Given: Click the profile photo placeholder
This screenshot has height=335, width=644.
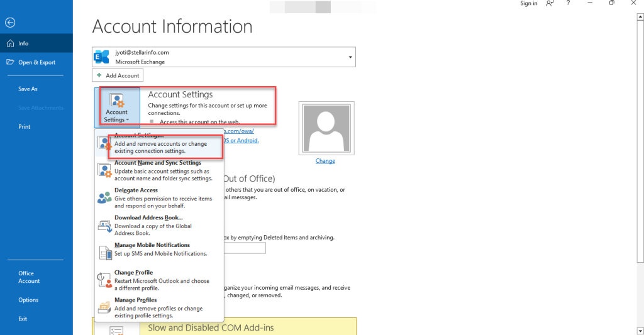Looking at the screenshot, I should point(326,128).
